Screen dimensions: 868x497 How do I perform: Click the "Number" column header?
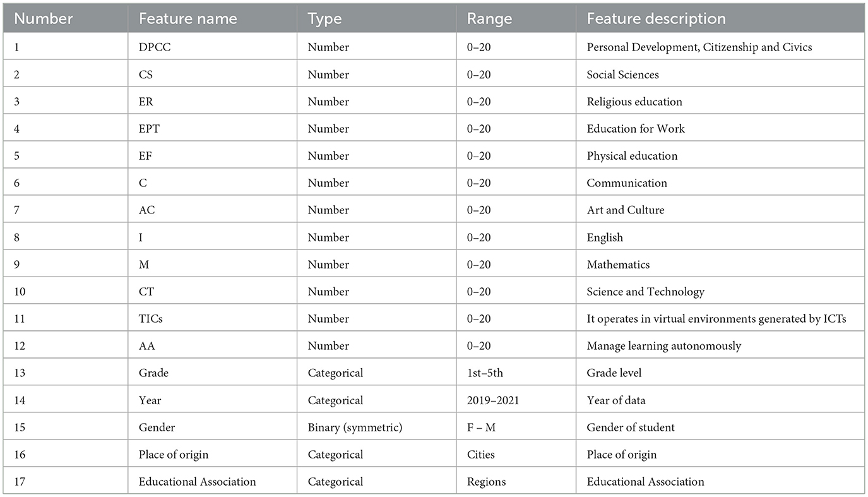(x=44, y=19)
